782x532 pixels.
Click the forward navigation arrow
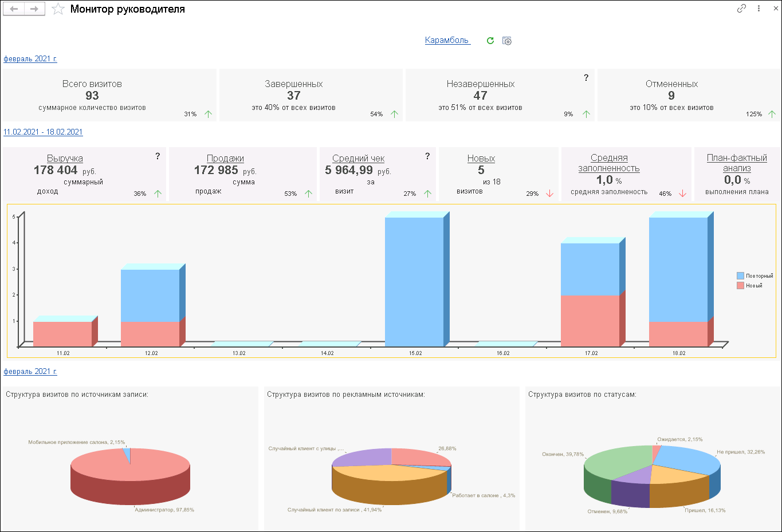point(34,9)
